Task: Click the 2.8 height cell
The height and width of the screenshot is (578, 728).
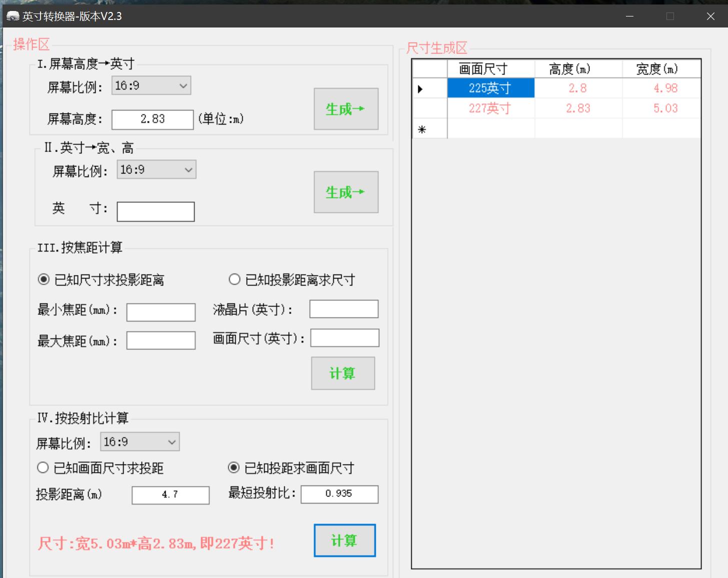Action: click(578, 88)
